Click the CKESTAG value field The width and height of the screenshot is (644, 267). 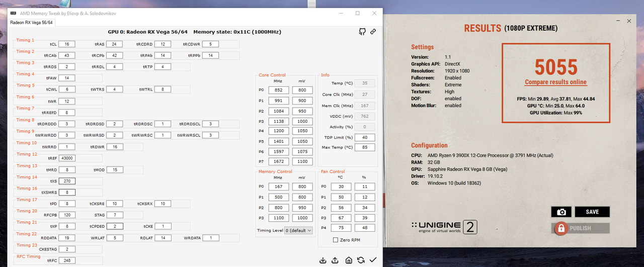67,249
